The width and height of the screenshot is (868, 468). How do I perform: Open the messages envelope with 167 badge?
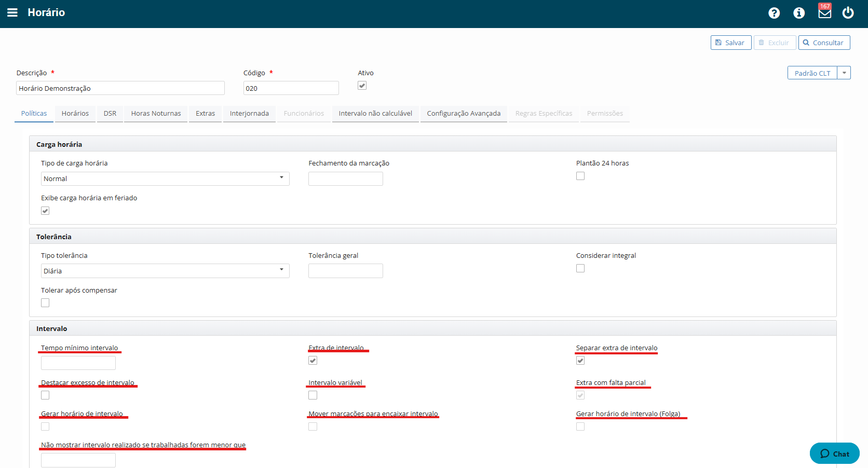pos(824,12)
